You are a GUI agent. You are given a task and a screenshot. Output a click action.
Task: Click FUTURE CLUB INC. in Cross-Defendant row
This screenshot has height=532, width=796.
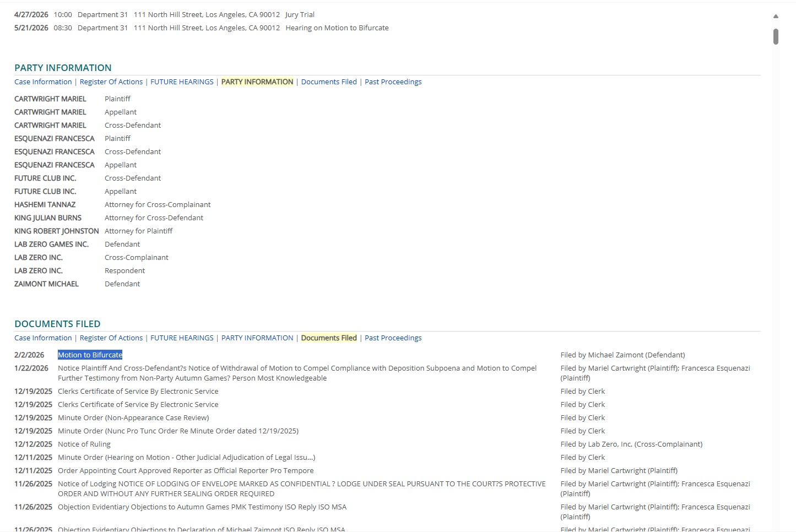[x=45, y=178]
